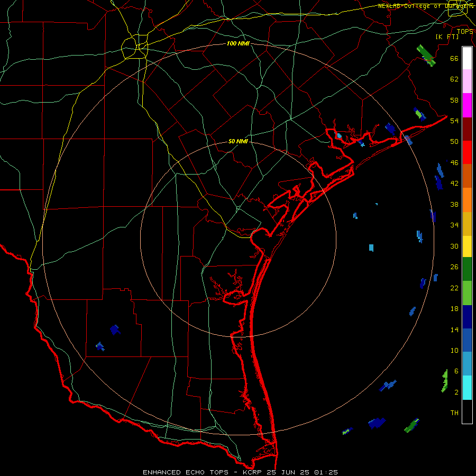Click the gold 34 legend swatch
The image size is (476, 476).
tap(467, 224)
